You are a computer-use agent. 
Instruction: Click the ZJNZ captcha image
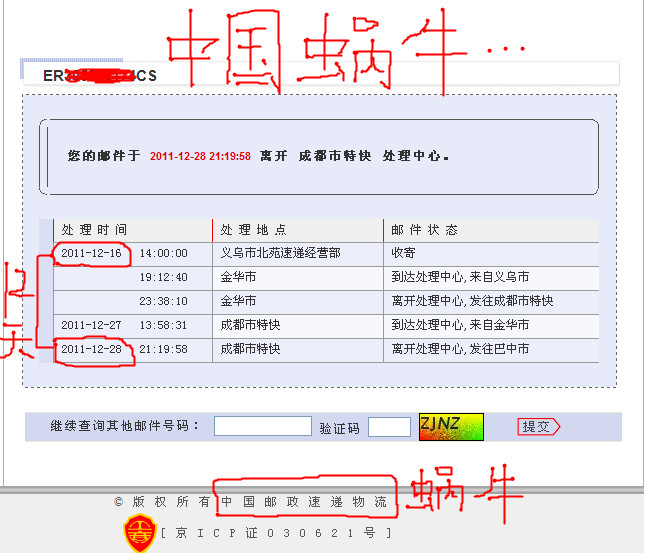pos(451,425)
